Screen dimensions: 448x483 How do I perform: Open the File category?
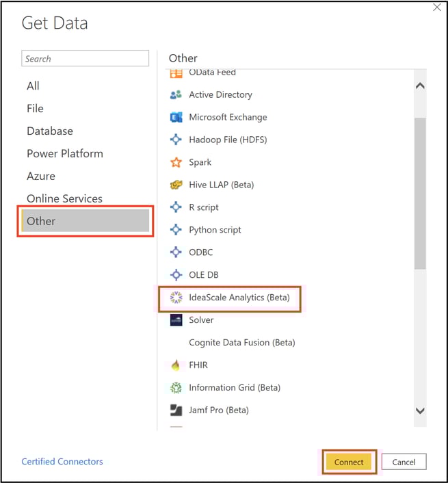[85, 108]
